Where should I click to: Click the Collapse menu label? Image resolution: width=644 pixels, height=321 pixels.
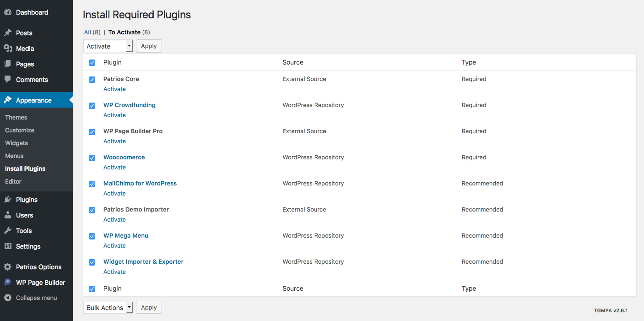tap(37, 298)
